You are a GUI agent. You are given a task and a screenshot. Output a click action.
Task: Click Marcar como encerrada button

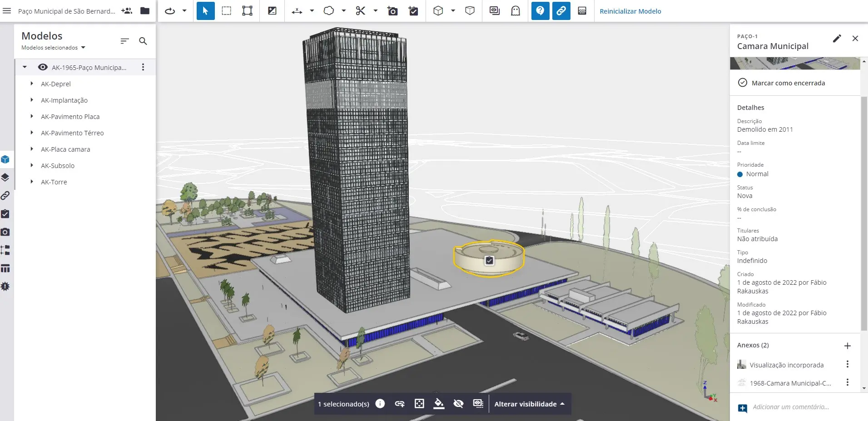coord(788,83)
